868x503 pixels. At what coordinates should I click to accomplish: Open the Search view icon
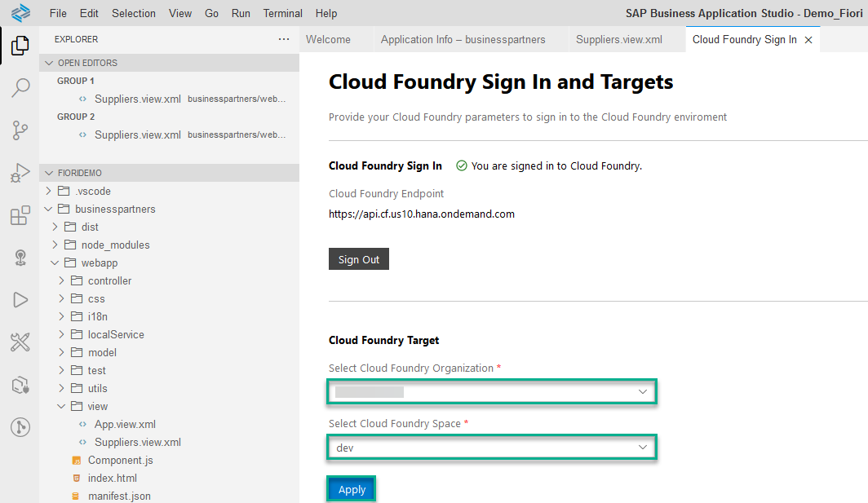20,87
